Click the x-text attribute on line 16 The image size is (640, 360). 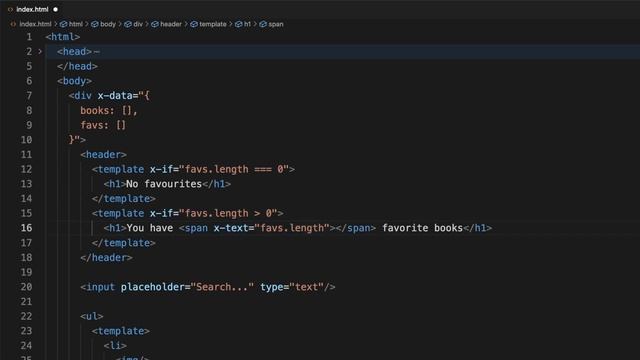[231, 228]
